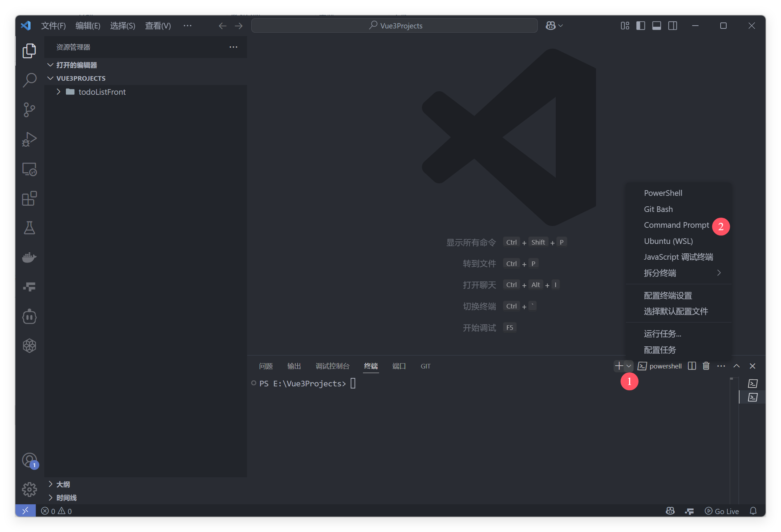The image size is (781, 532).
Task: Customize layout icon in title bar
Action: coord(625,26)
